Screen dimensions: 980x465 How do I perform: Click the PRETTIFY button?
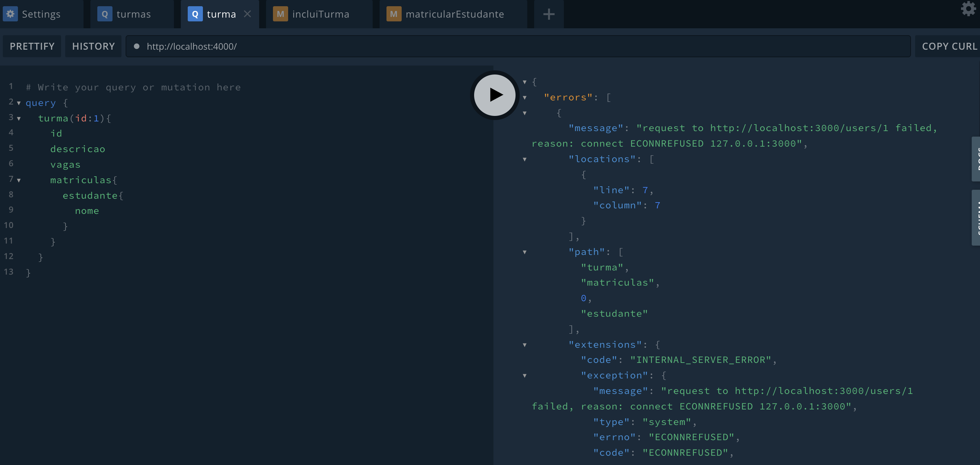point(32,46)
